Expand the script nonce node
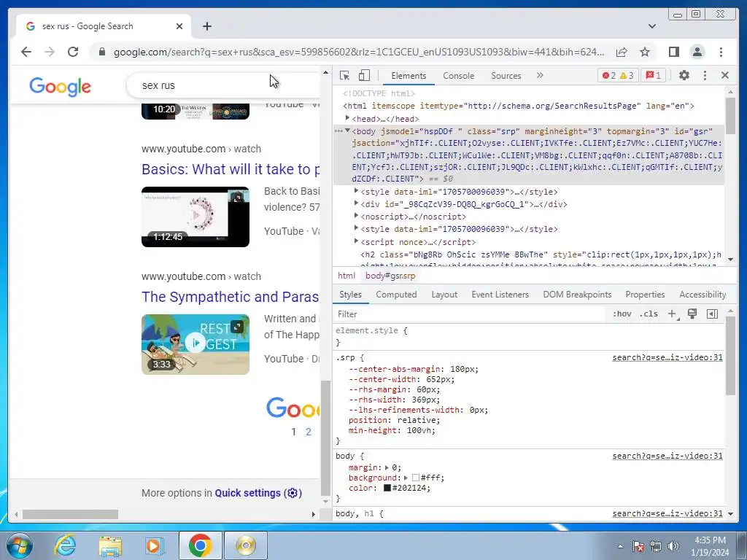Screen dimensions: 747x560 pos(356,241)
